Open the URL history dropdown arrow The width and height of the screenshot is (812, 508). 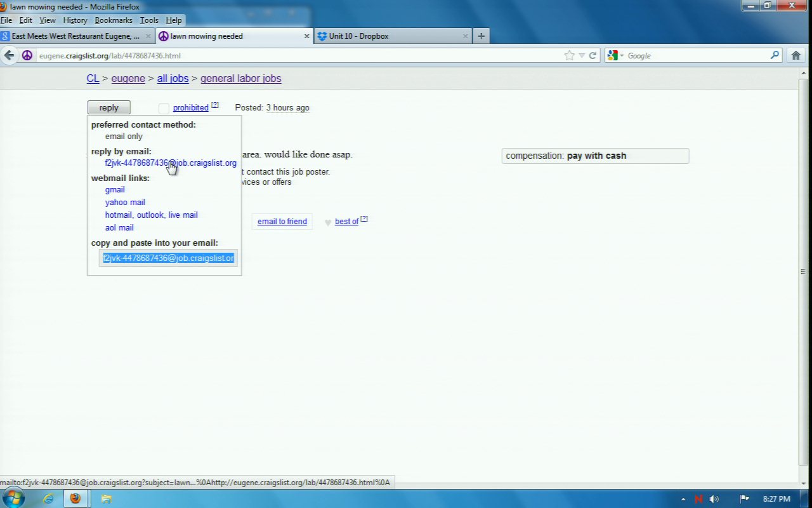tap(582, 56)
